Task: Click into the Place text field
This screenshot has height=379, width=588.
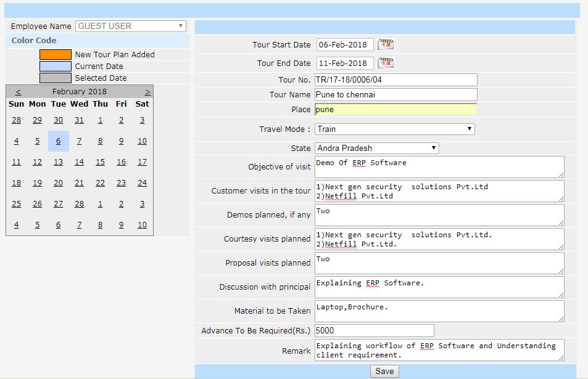Action: click(x=395, y=109)
